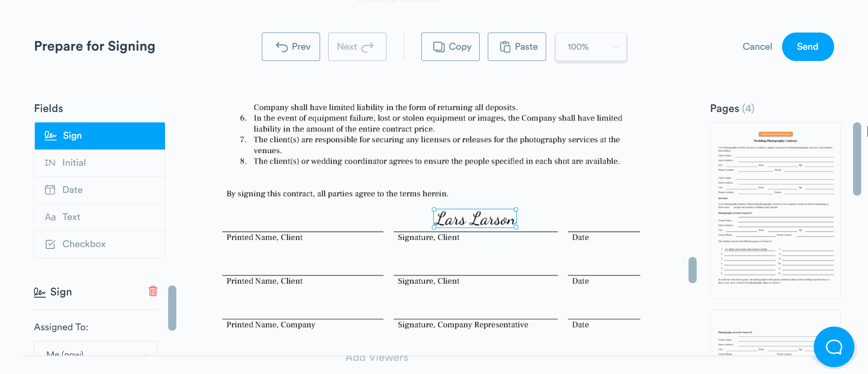Screen dimensions: 868x374
Task: Click the calendar icon beside Date
Action: (50, 190)
